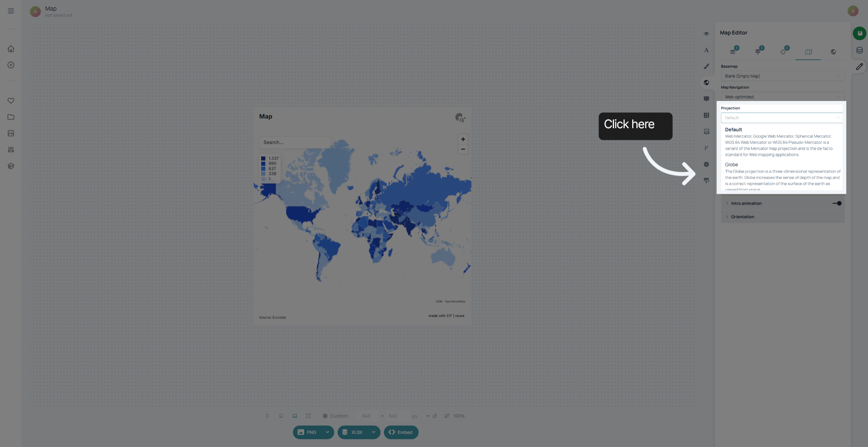Collapse the Projection dropdown field
Viewport: 868px width, 447px height.
coord(782,118)
